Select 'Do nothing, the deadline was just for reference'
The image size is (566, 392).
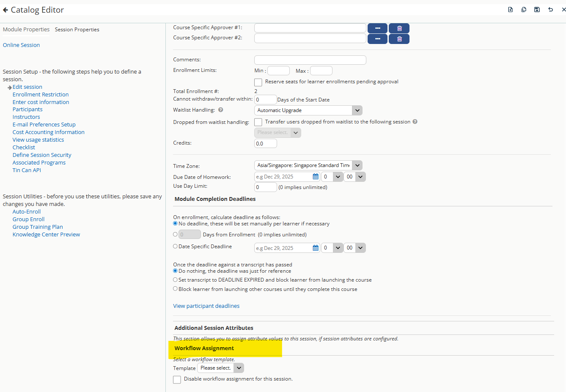pos(175,271)
